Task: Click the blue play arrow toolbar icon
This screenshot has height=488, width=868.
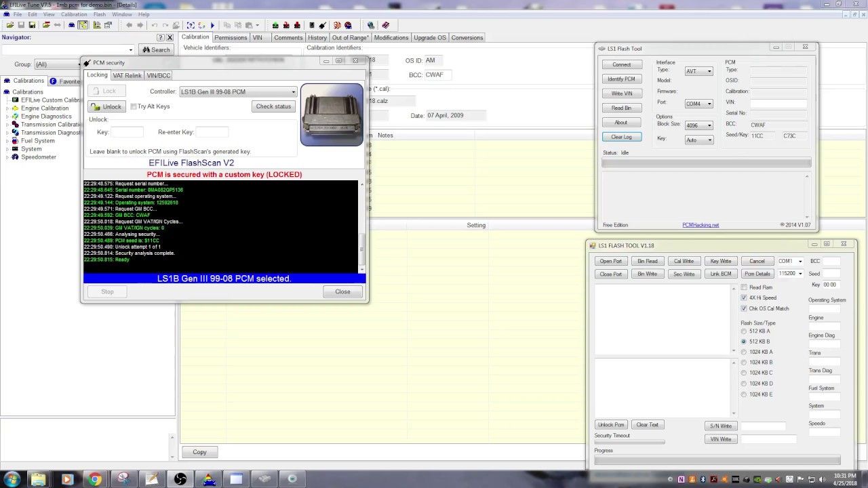Action: 212,25
